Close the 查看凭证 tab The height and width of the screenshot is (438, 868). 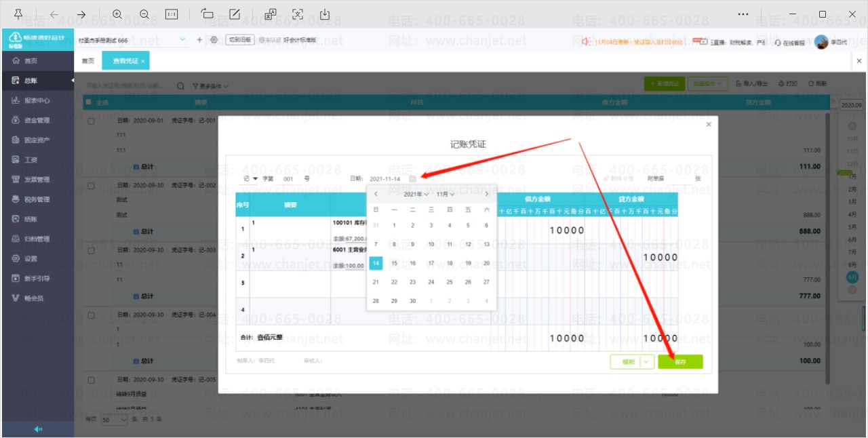pos(142,61)
